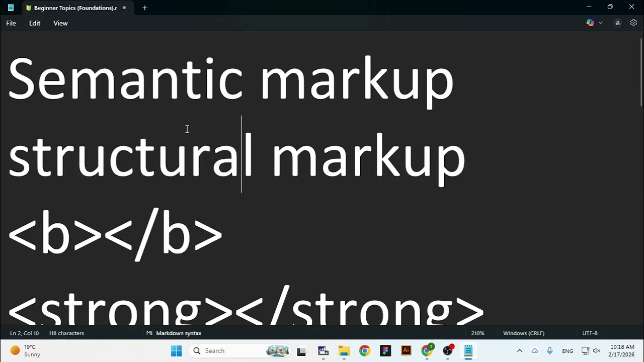
Task: Open Figma from the taskbar
Action: click(x=385, y=351)
